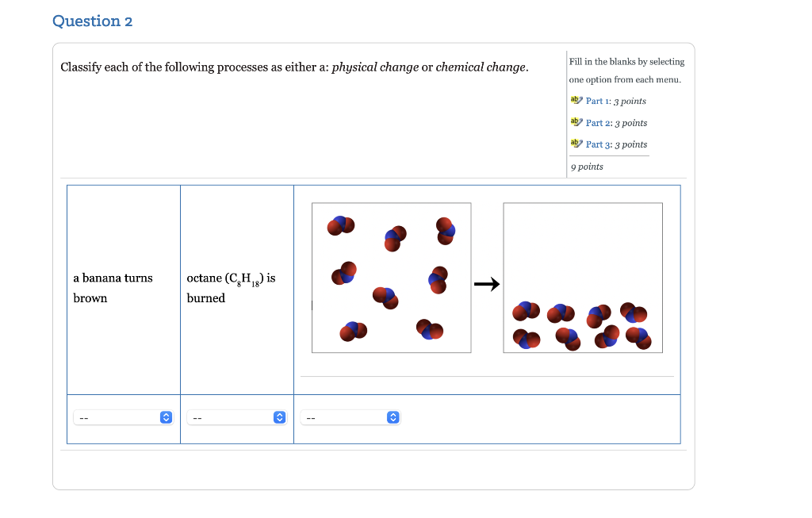Click the cell containing 'a banana turns brown'

coord(123,288)
